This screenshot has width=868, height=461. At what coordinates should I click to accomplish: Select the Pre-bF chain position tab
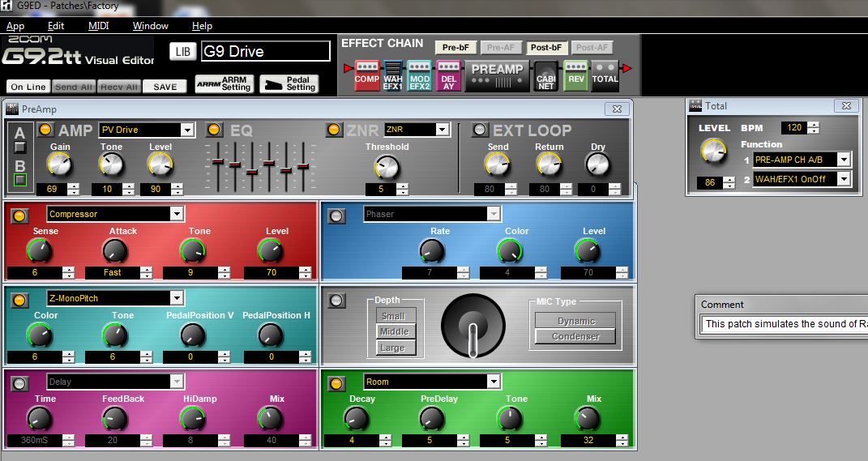point(455,48)
